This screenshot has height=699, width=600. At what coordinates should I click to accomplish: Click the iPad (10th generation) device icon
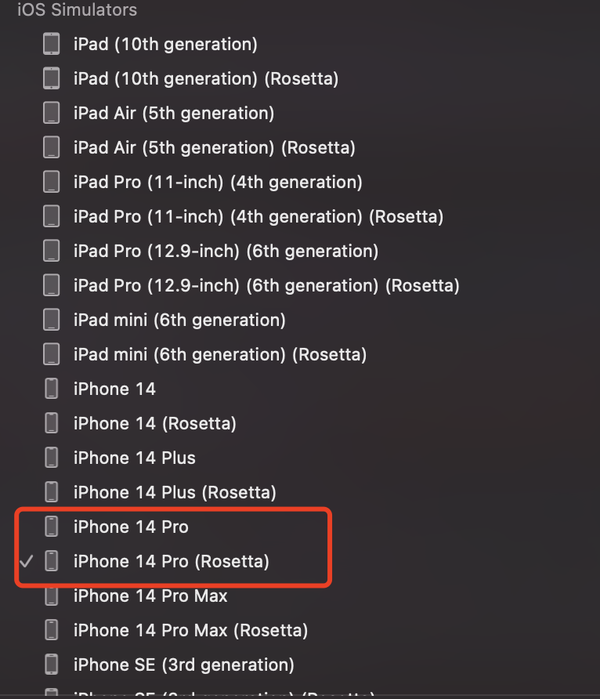click(x=51, y=44)
